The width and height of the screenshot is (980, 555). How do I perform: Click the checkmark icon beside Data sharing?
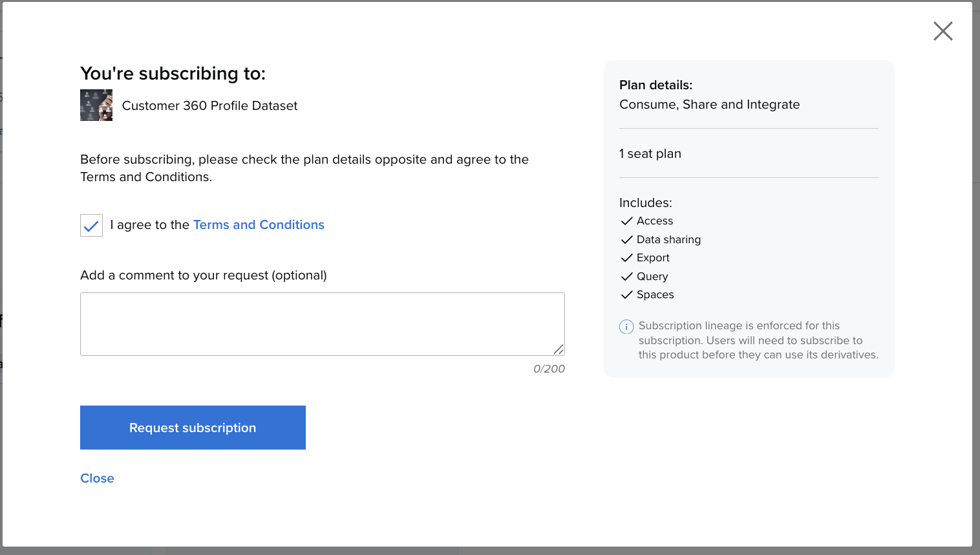(x=626, y=240)
